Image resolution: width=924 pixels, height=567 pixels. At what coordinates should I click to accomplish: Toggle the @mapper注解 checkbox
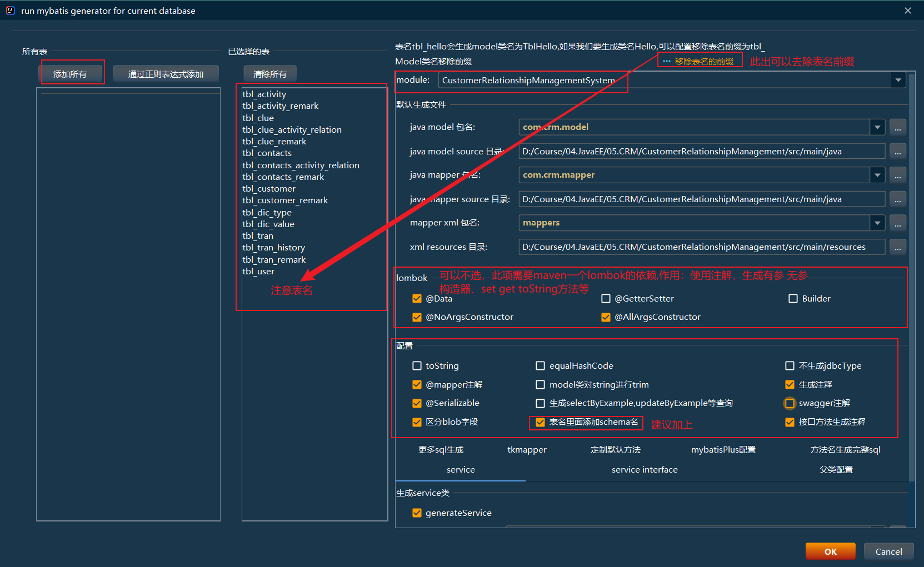(x=417, y=384)
